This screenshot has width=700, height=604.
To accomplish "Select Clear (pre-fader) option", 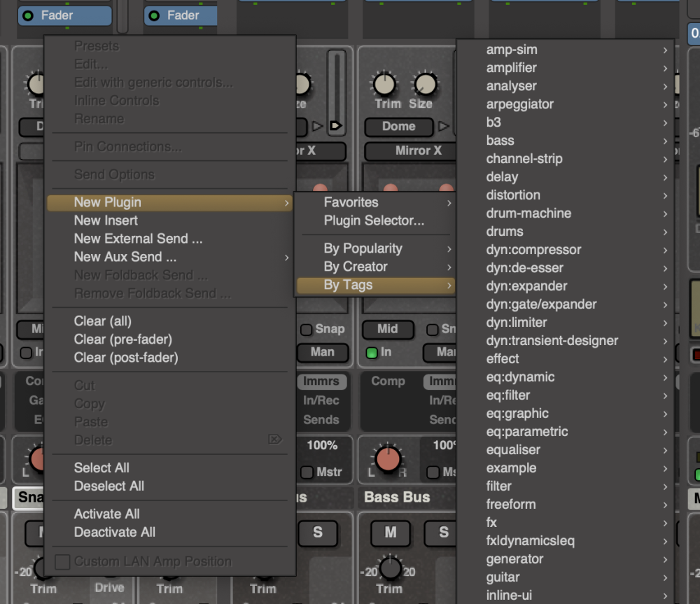I will pos(169,339).
